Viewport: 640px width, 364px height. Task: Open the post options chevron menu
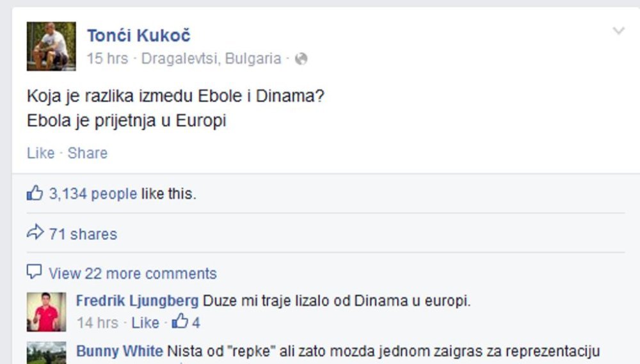point(619,31)
